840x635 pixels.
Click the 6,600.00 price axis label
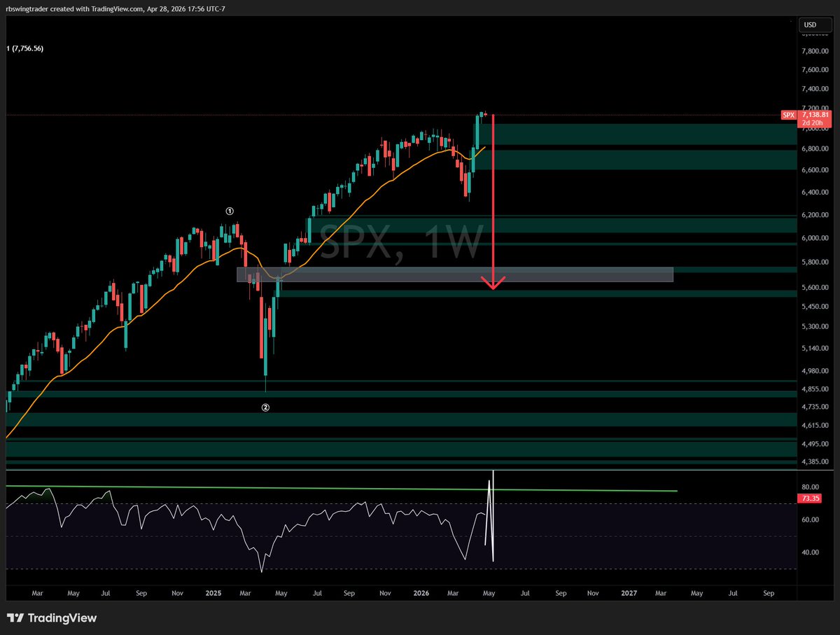(x=816, y=170)
